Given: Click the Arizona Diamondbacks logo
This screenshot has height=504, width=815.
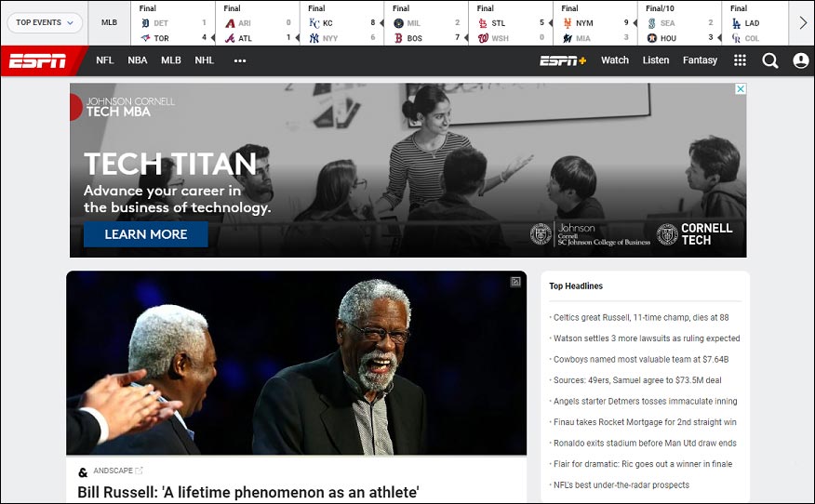Looking at the screenshot, I should (230, 23).
